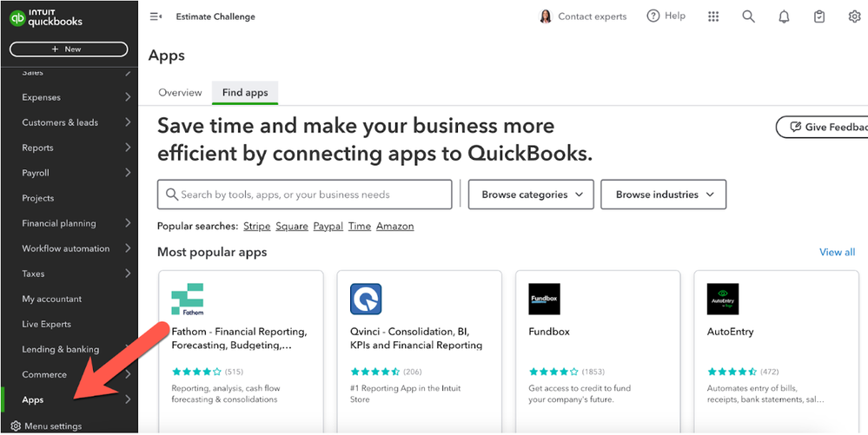
Task: Click the + New button
Action: click(69, 49)
